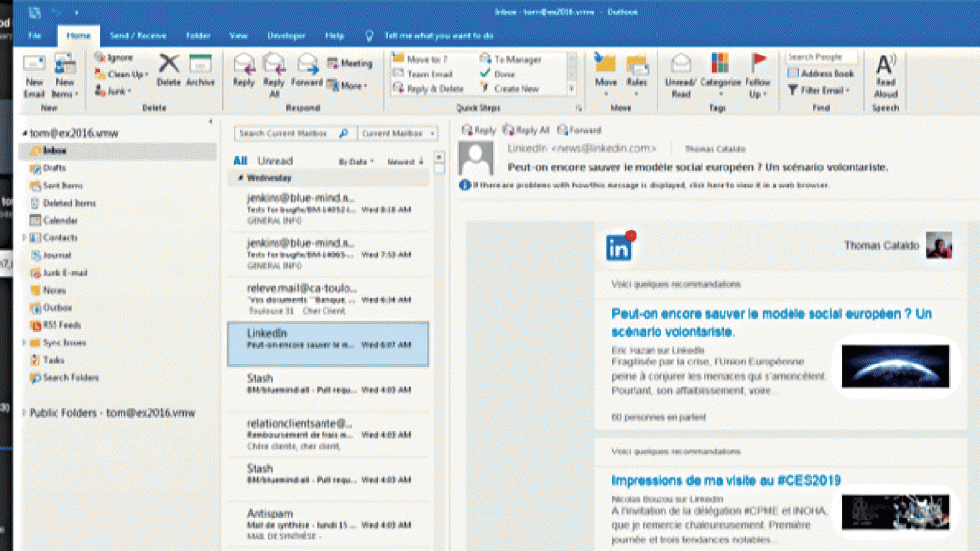Select the To Manager quick step
980x551 pixels.
(x=511, y=59)
